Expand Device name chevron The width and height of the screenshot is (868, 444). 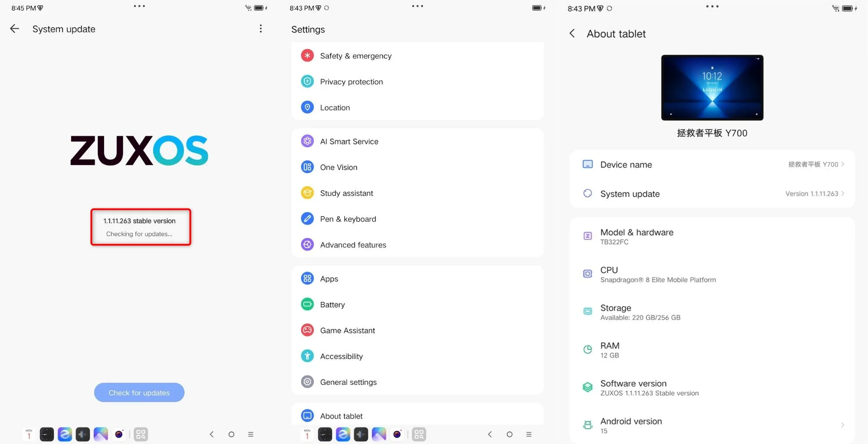coord(842,164)
